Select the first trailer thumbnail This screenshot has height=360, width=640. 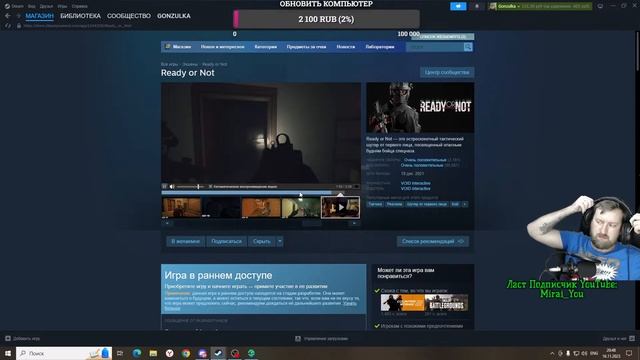(182, 207)
